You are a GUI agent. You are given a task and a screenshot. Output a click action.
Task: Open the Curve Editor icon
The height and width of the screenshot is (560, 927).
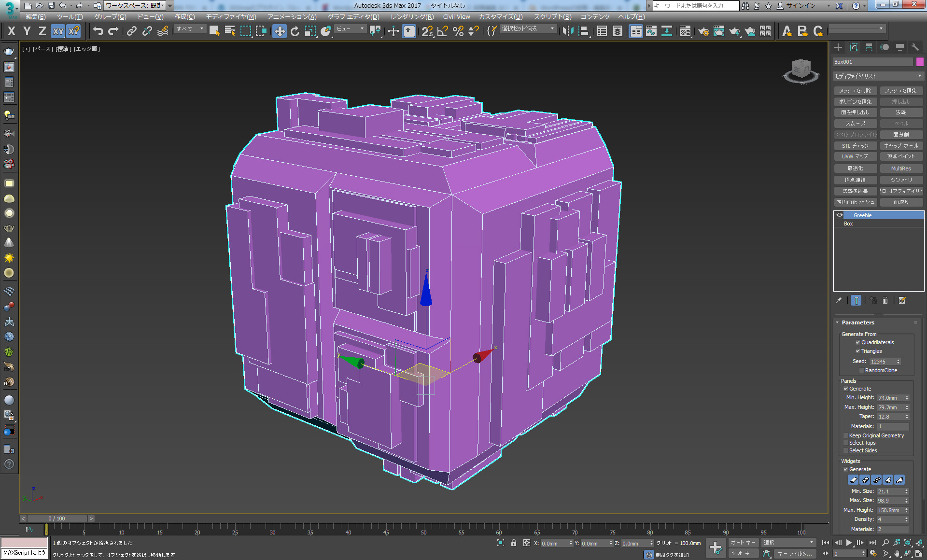click(x=651, y=31)
